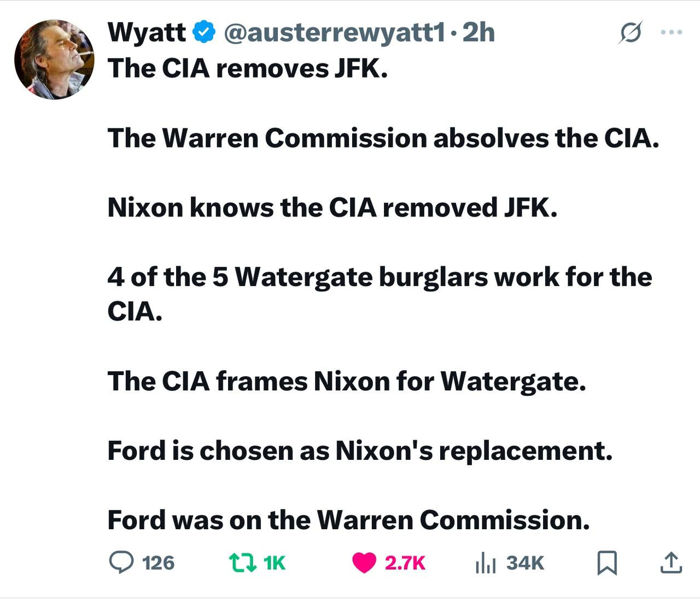
Task: Click the reply speech bubble icon
Action: [x=121, y=562]
